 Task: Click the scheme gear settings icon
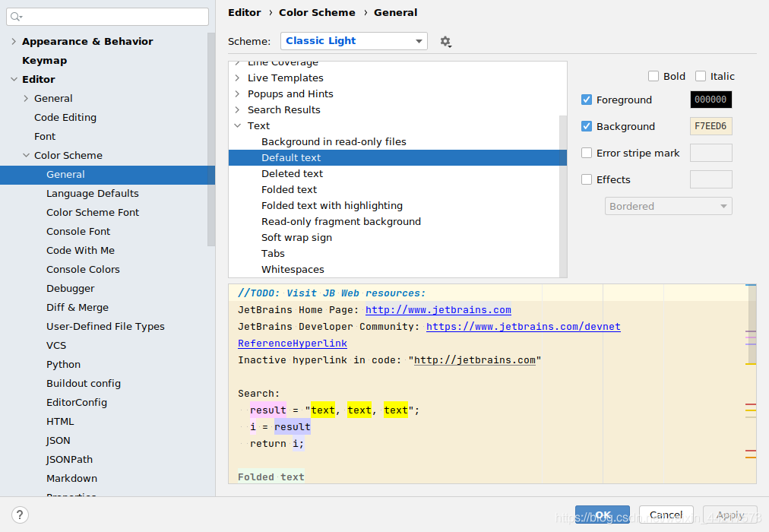[445, 42]
